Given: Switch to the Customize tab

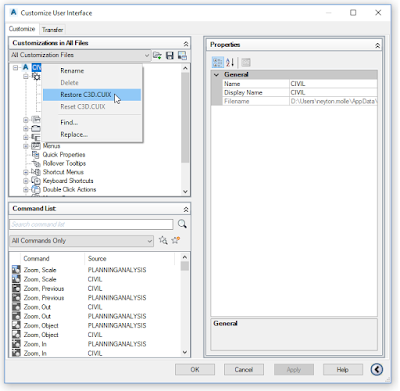Looking at the screenshot, I should pos(22,29).
